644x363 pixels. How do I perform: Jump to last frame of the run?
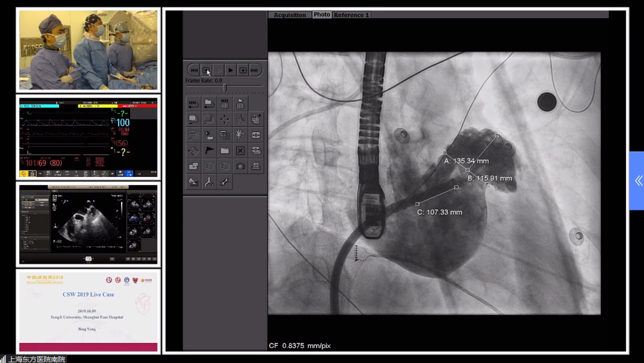click(254, 70)
